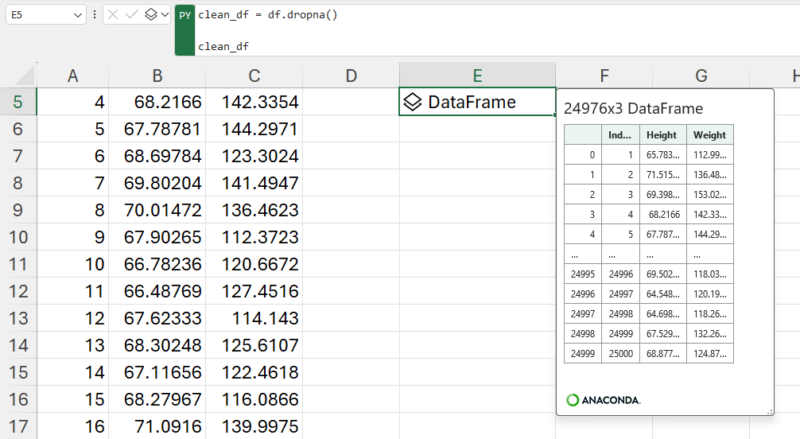Click the Height column header in preview

(x=662, y=134)
